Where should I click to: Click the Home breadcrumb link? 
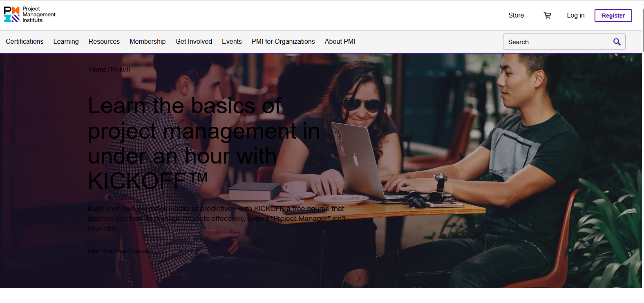[x=98, y=70]
